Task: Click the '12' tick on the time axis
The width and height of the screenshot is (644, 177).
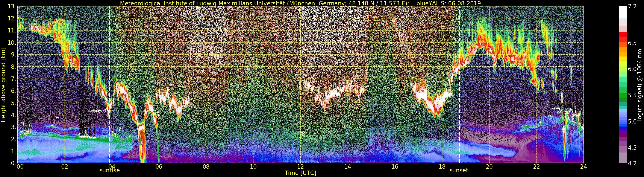Action: [300, 167]
